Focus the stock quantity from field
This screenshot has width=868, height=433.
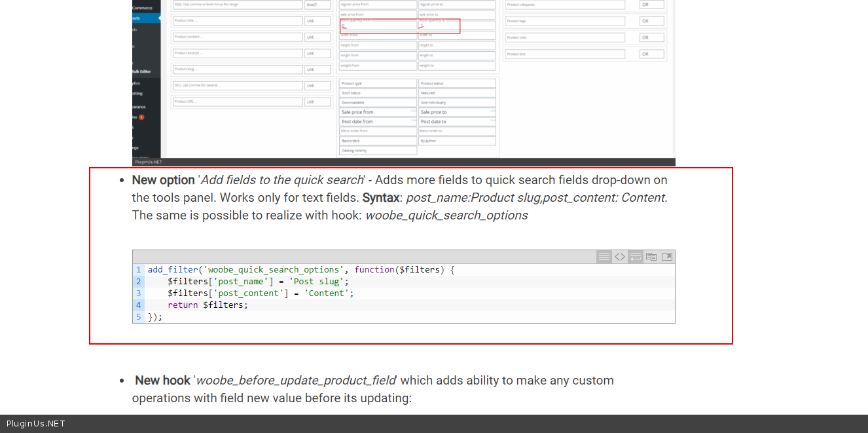[378, 26]
